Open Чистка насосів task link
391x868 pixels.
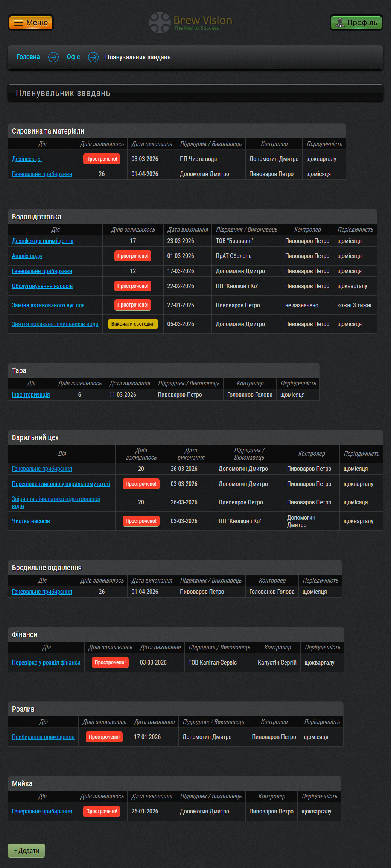[x=31, y=521]
